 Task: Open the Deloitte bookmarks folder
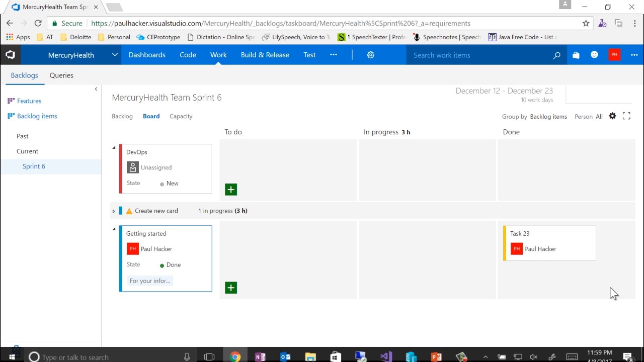pyautogui.click(x=75, y=37)
